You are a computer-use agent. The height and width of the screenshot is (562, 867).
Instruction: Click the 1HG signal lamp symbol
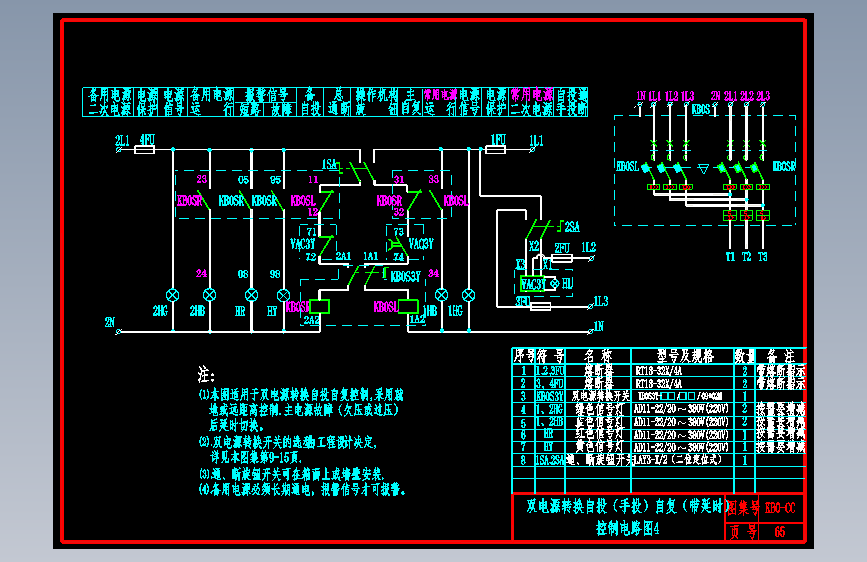point(469,295)
